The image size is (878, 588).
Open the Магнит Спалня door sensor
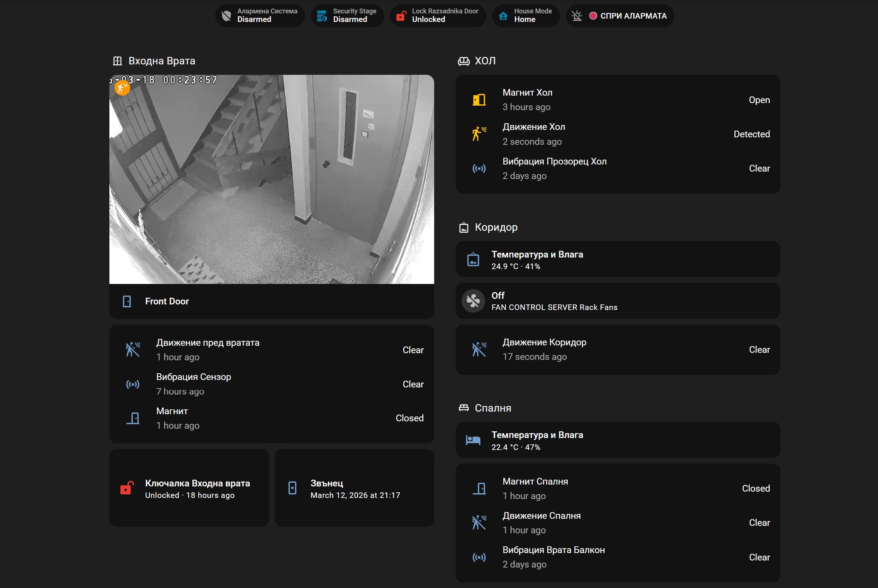[x=535, y=488]
